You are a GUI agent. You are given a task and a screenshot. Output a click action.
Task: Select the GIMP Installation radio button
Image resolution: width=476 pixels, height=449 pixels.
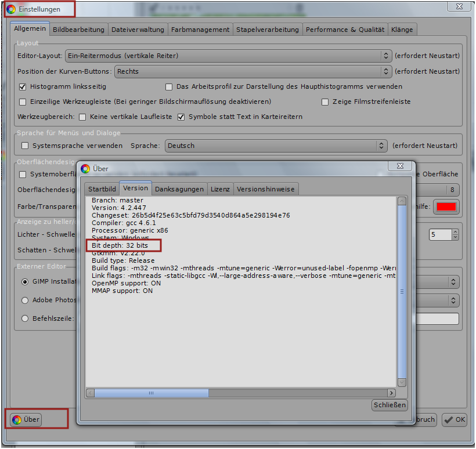point(25,282)
